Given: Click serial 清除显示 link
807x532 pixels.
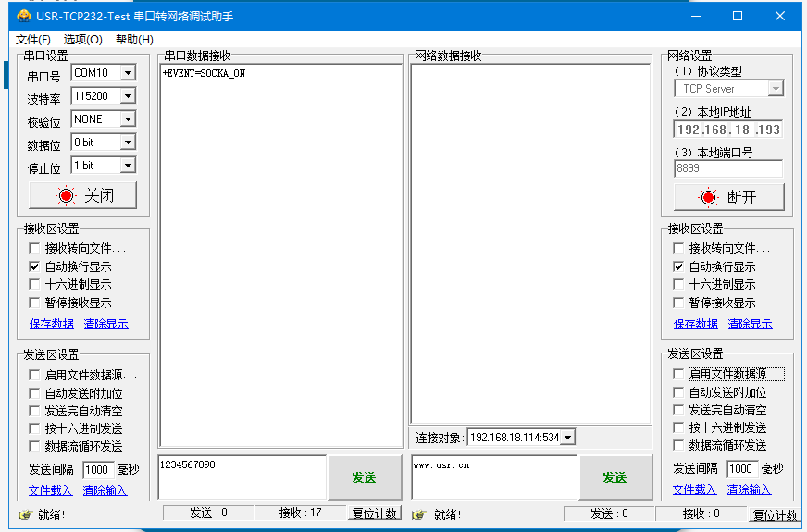Looking at the screenshot, I should [x=106, y=324].
